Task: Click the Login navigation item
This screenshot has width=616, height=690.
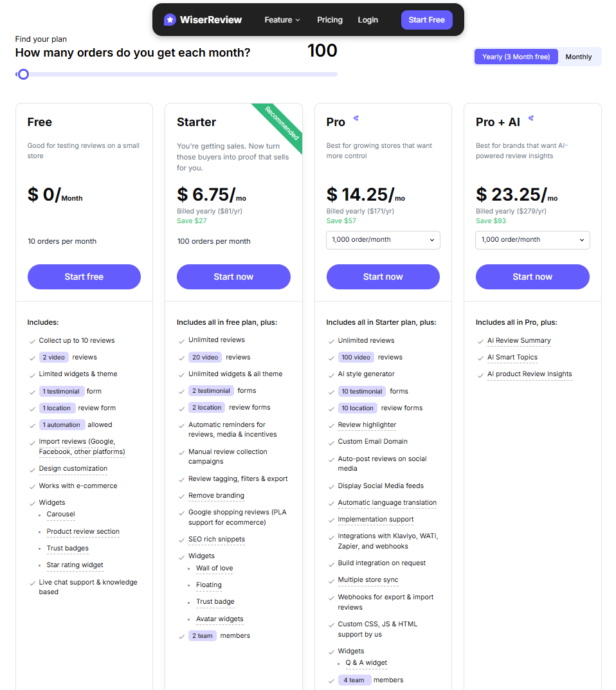Action: click(x=368, y=20)
